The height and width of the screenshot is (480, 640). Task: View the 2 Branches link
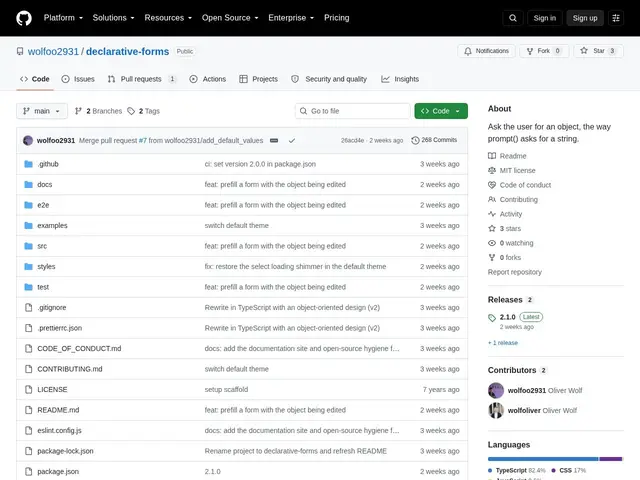tap(98, 111)
